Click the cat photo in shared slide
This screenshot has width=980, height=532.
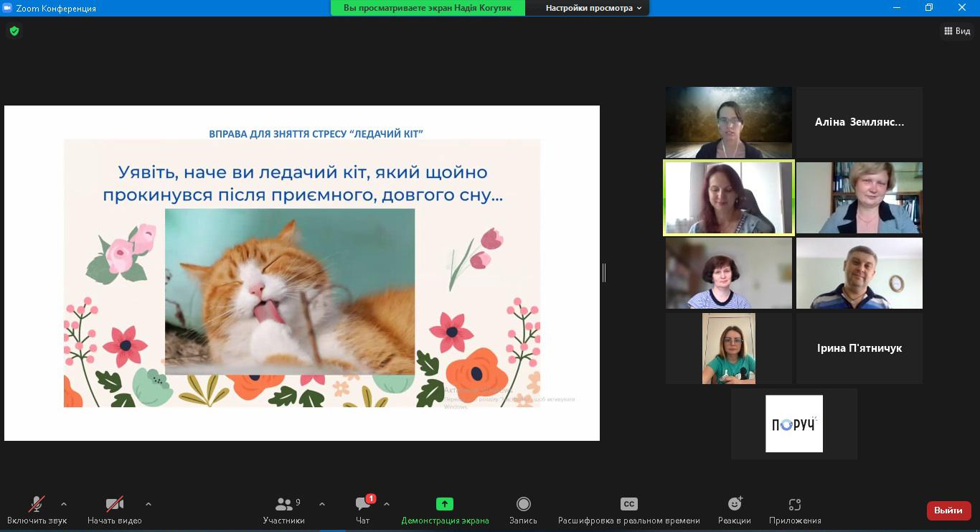pyautogui.click(x=290, y=291)
